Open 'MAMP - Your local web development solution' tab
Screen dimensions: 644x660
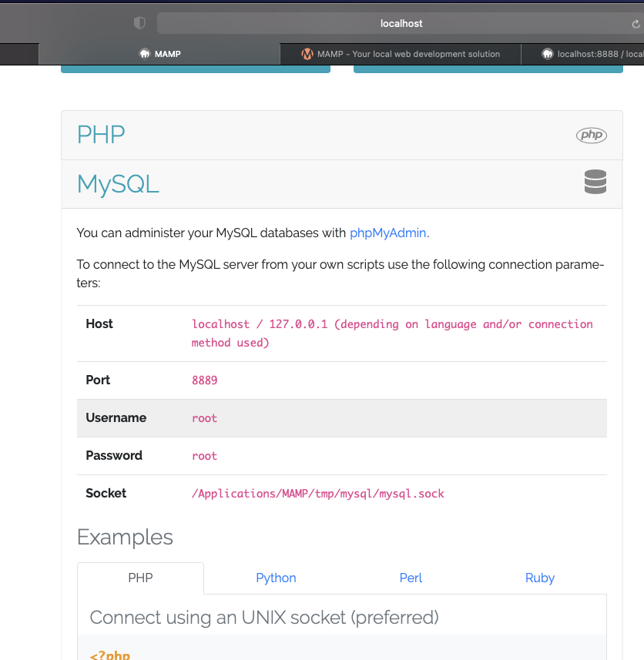point(401,54)
